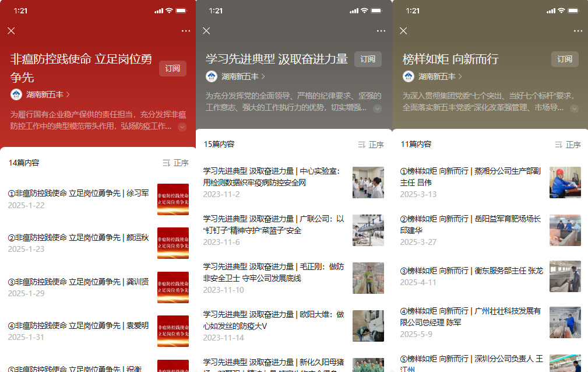This screenshot has height=372, width=588.
Task: Open 湖南新五丰 account avatar in gray panel
Action: pos(212,76)
